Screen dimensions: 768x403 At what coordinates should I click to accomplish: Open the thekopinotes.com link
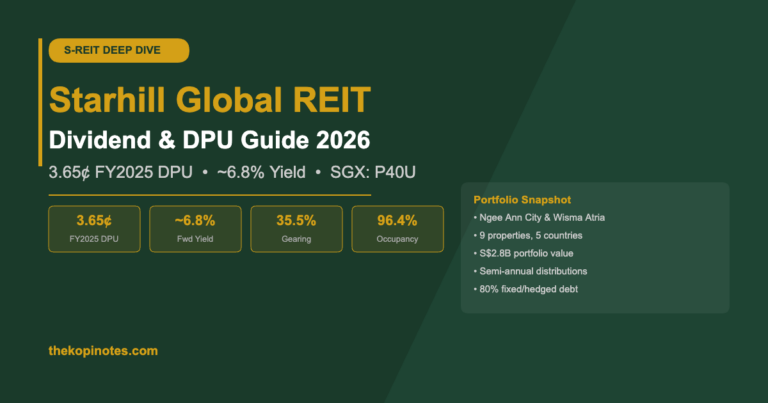tap(103, 351)
